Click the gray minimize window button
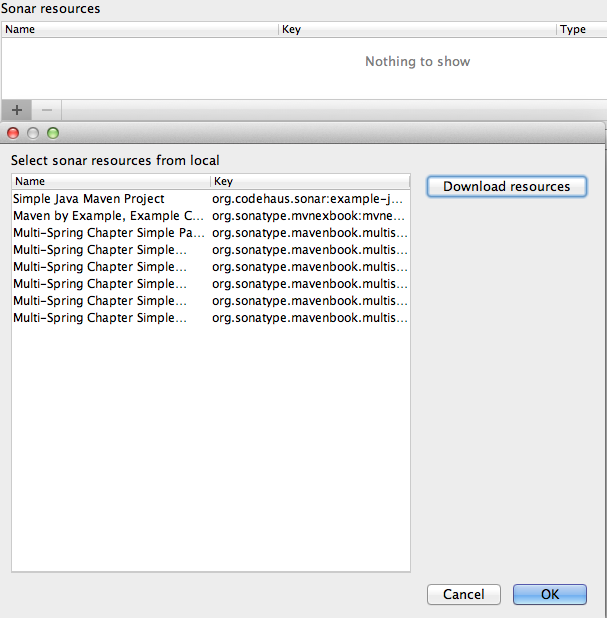This screenshot has width=607, height=618. pyautogui.click(x=33, y=133)
